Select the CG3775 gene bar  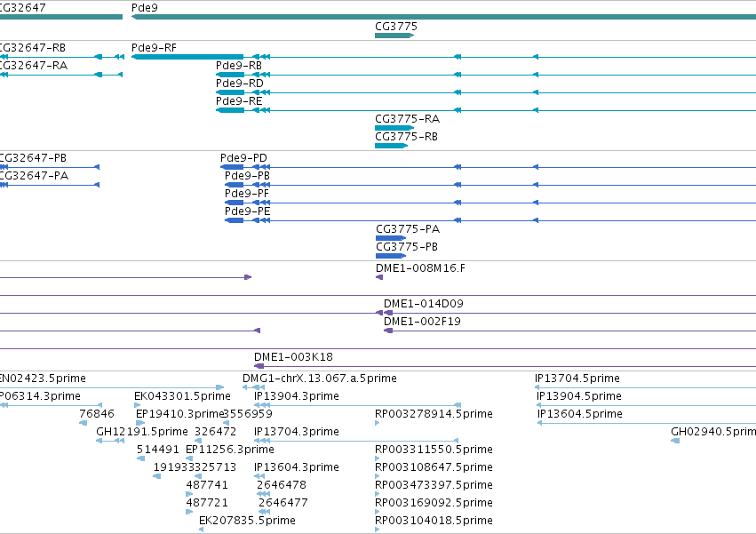tap(394, 36)
